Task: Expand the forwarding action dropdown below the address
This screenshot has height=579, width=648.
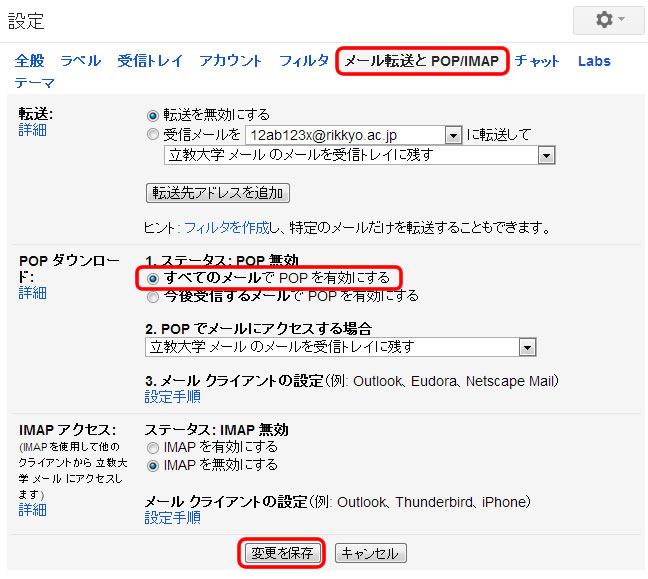Action: (x=360, y=155)
